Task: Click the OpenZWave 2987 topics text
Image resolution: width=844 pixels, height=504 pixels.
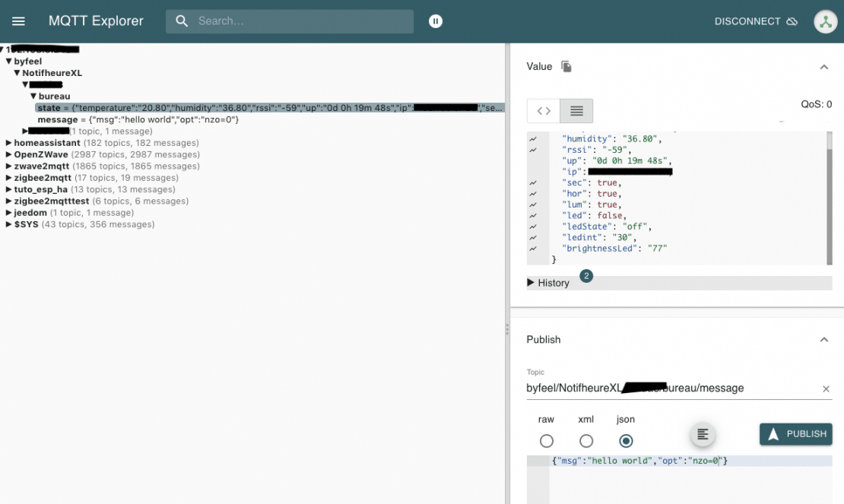Action: (x=135, y=154)
